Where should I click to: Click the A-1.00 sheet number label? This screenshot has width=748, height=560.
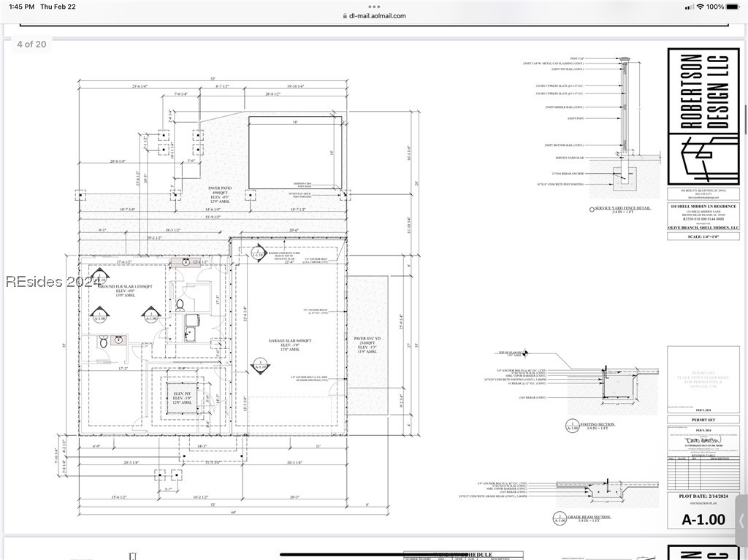tap(703, 520)
